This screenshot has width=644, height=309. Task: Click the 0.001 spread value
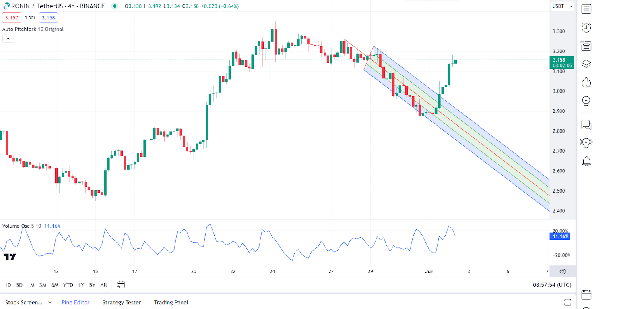(30, 18)
